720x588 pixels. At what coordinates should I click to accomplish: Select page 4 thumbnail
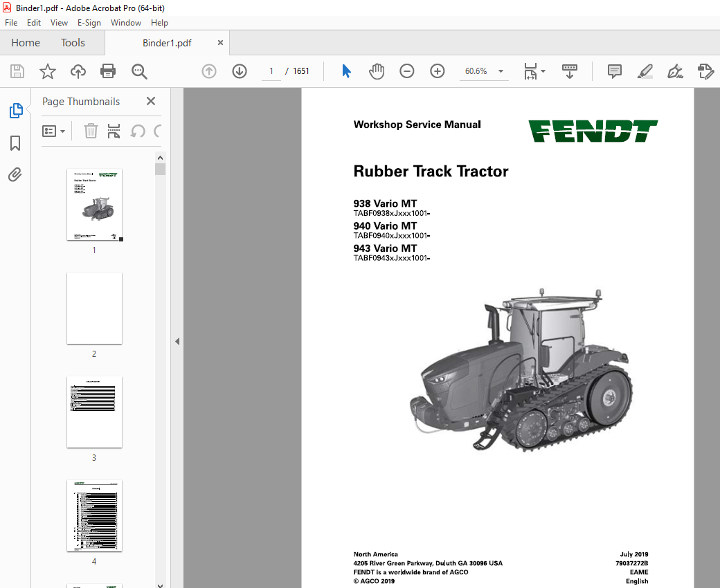click(x=95, y=515)
